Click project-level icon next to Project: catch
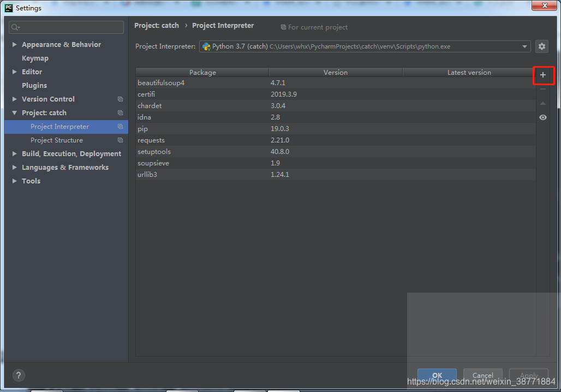The height and width of the screenshot is (392, 561). pyautogui.click(x=120, y=113)
